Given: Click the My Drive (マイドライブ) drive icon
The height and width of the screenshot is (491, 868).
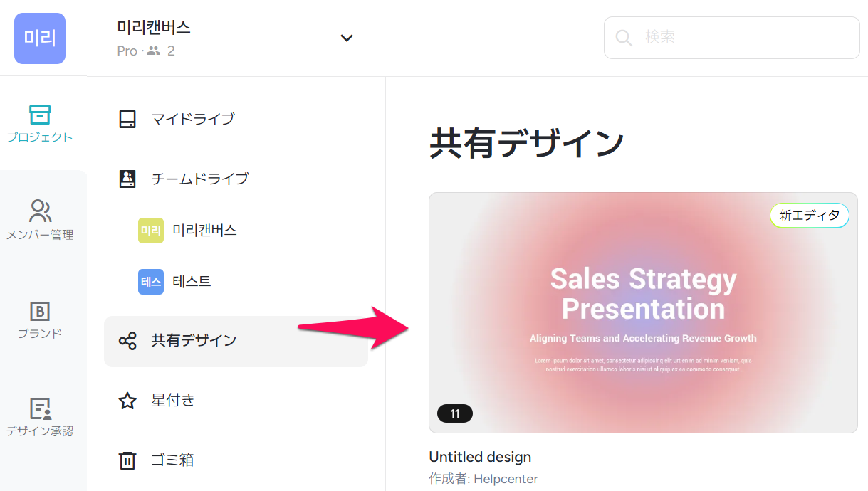Looking at the screenshot, I should pyautogui.click(x=127, y=119).
